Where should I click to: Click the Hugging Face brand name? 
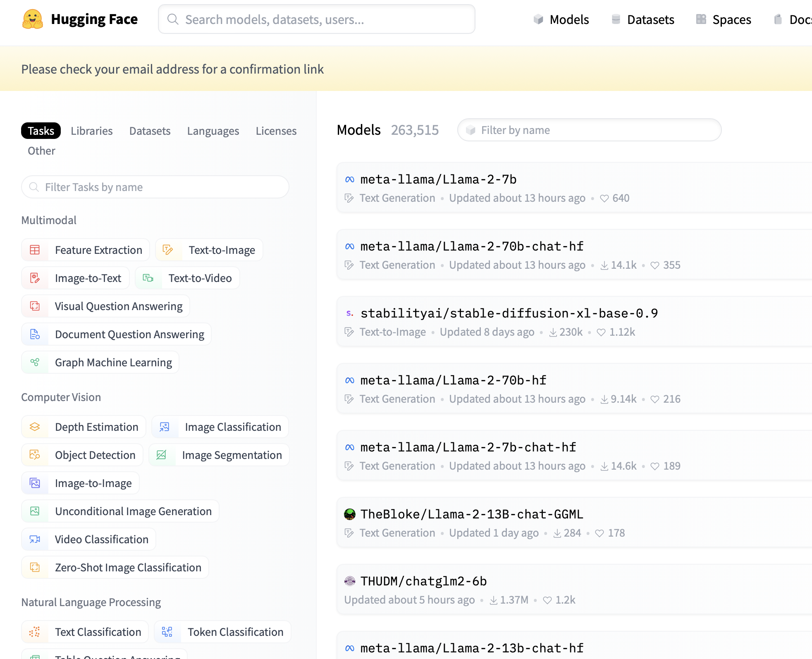[94, 19]
